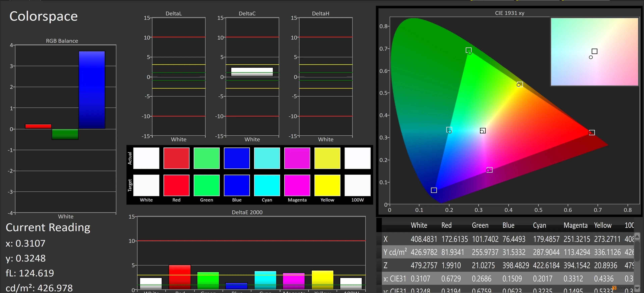
Task: Click the cell value 479.2757
Action: pyautogui.click(x=424, y=265)
